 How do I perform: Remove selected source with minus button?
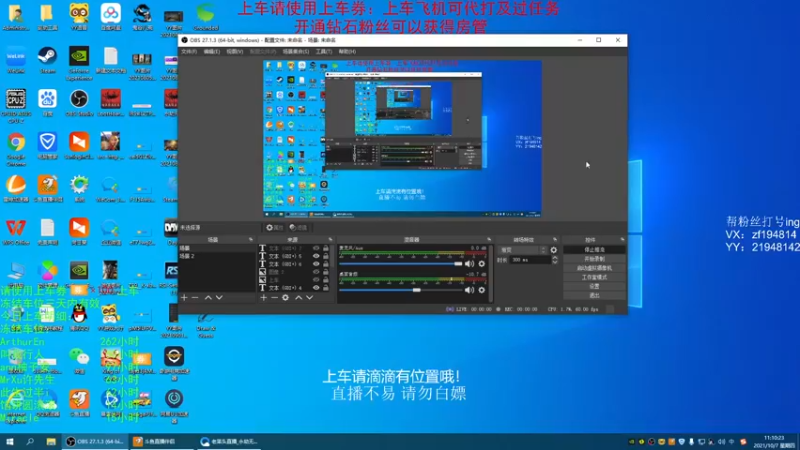(274, 297)
